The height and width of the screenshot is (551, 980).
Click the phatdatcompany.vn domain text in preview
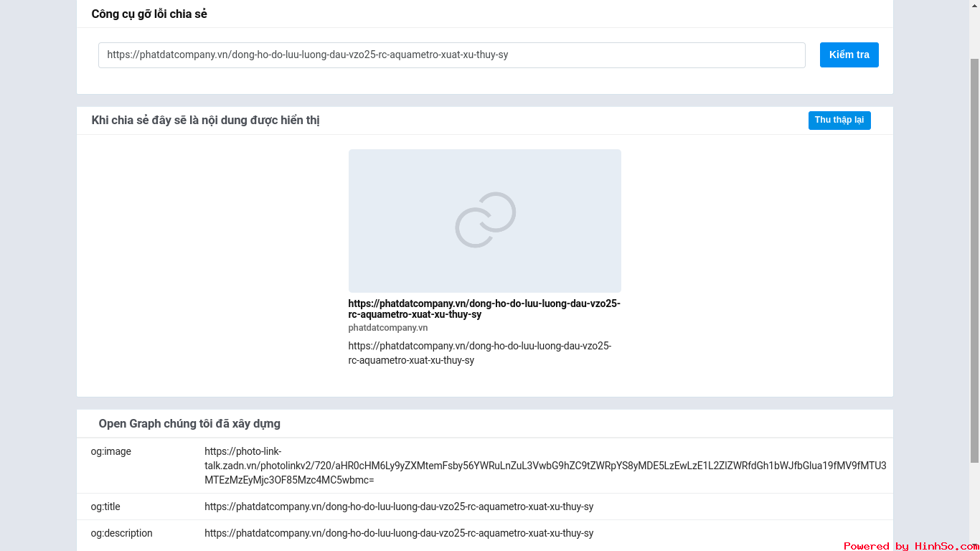(x=388, y=328)
